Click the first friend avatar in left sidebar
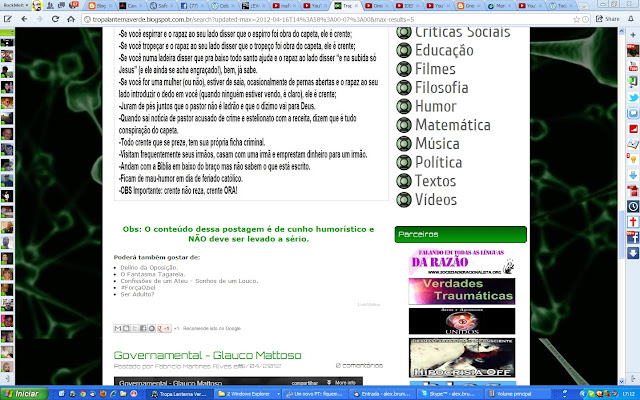This screenshot has width=640, height=400. pyautogui.click(x=7, y=42)
